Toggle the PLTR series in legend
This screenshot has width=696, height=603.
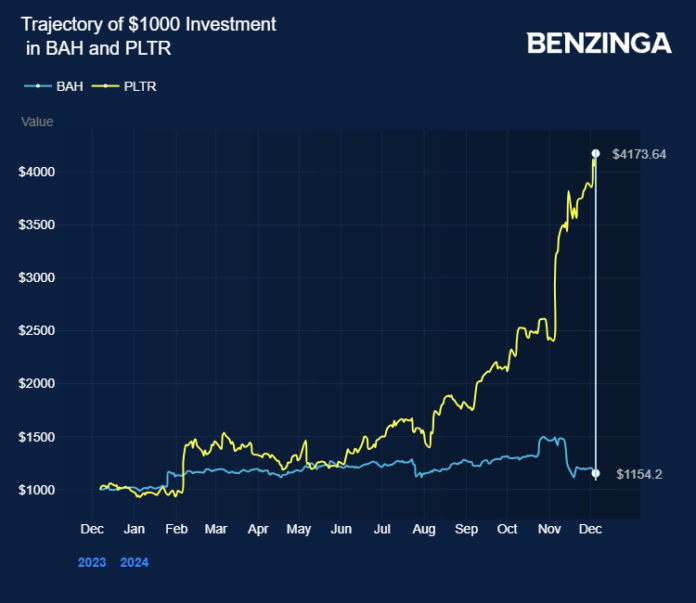tap(125, 86)
